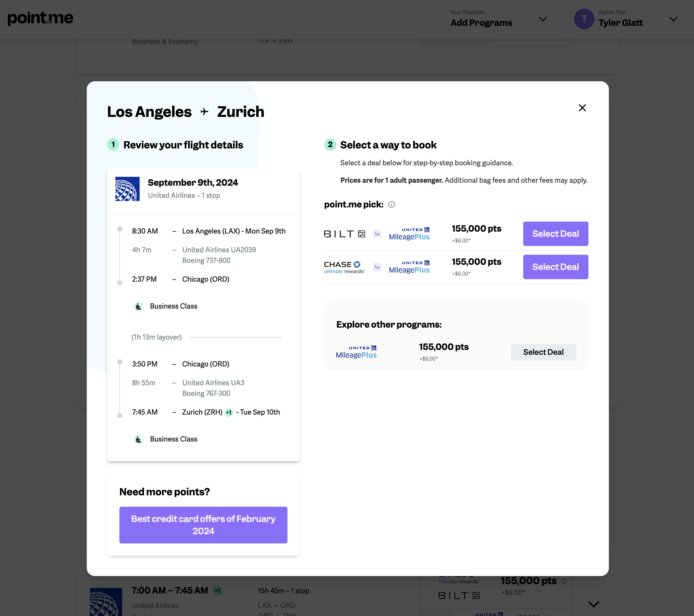Expand the Tyler Glatt account menu chevron
This screenshot has width=694, height=616.
tap(673, 19)
